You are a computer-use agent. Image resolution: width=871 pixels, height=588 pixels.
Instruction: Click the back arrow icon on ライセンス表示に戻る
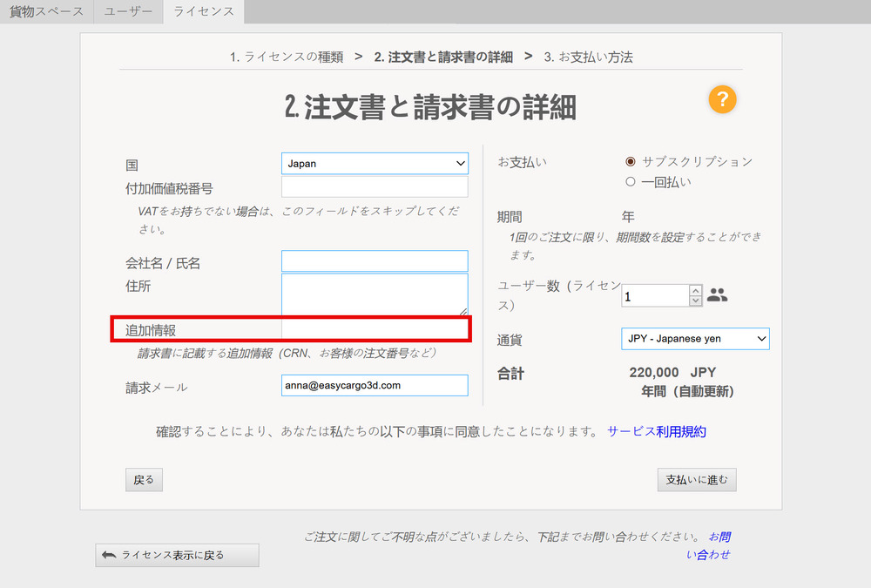pyautogui.click(x=109, y=555)
